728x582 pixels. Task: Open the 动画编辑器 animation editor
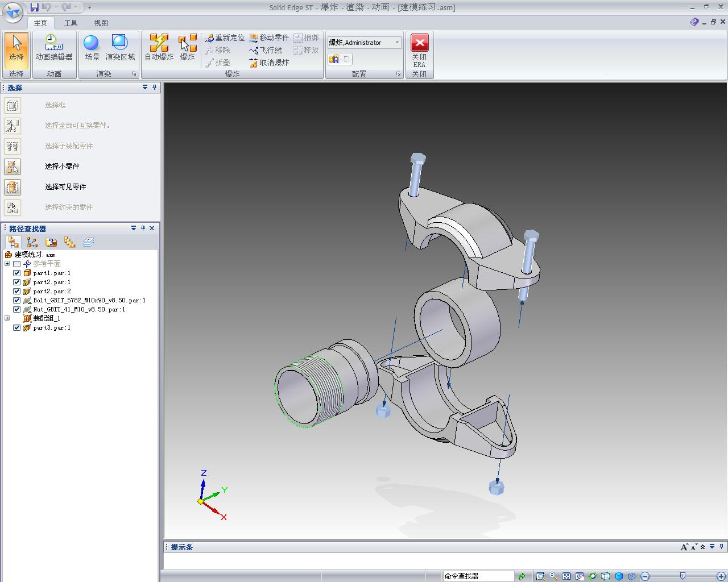coord(54,48)
